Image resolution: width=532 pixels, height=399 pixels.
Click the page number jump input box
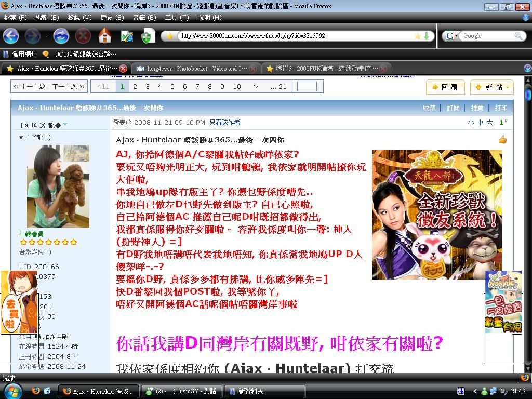[307, 87]
